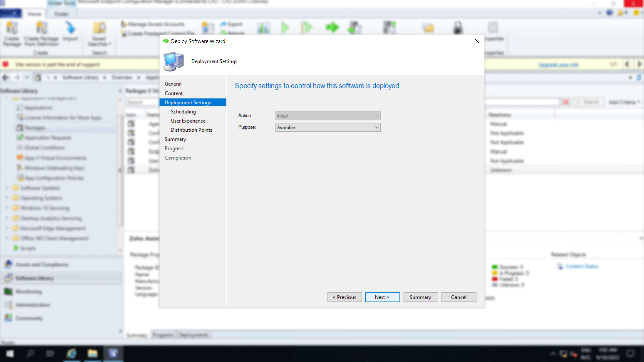Click the Next button
Image resolution: width=644 pixels, height=362 pixels.
coord(382,297)
